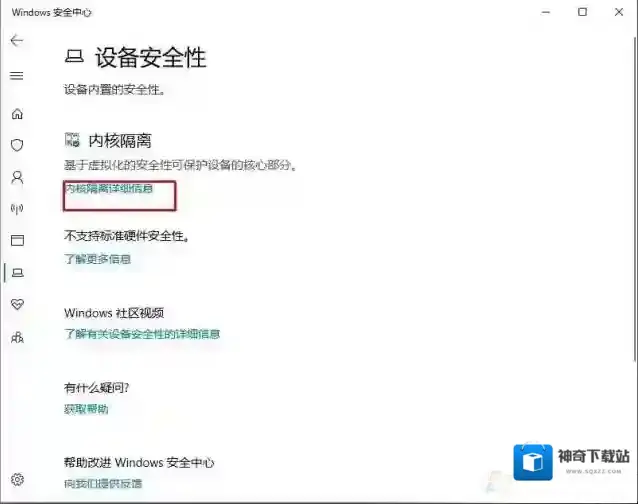Click the 向我们提供反馈 link
This screenshot has height=504, width=638.
[x=103, y=484]
